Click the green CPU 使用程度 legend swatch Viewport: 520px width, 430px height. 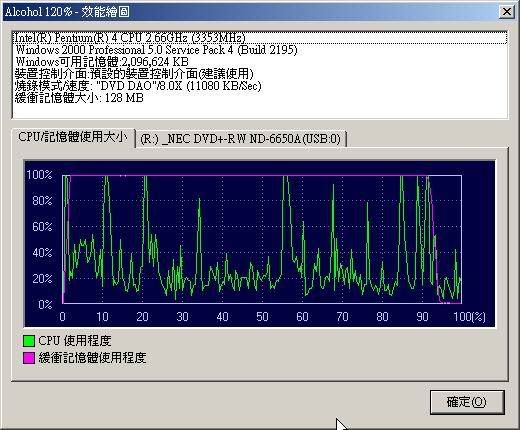point(29,340)
